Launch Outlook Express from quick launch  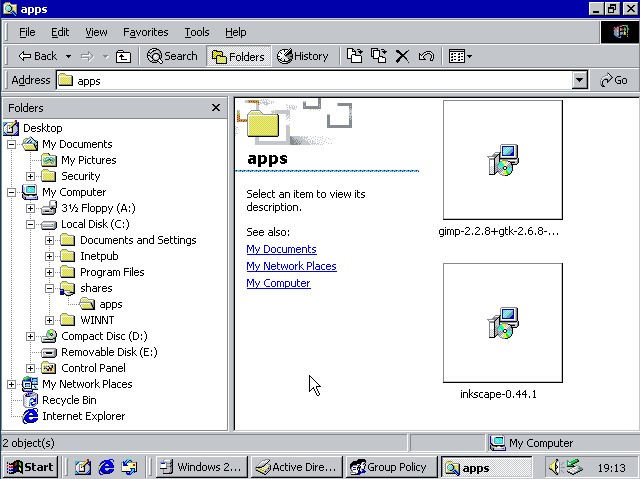129,467
